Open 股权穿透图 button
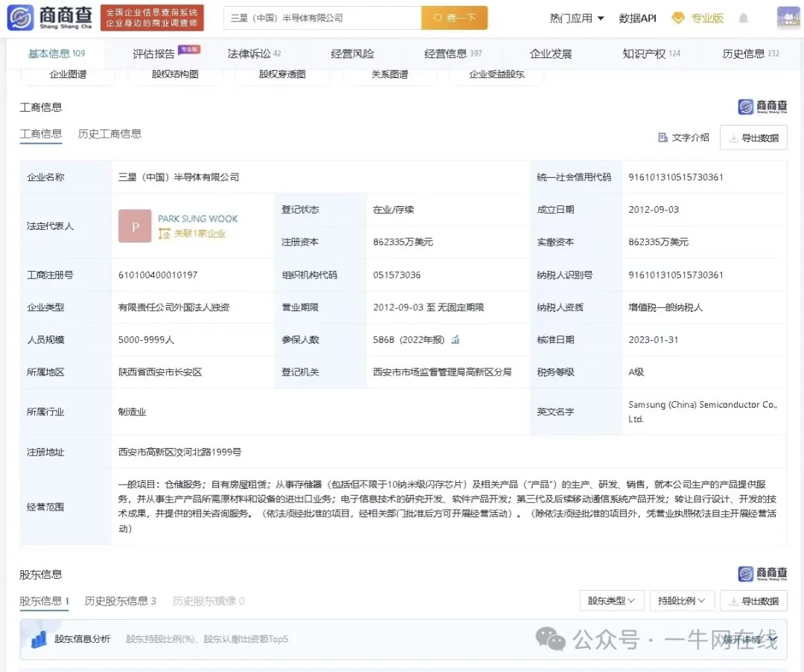 (x=282, y=75)
